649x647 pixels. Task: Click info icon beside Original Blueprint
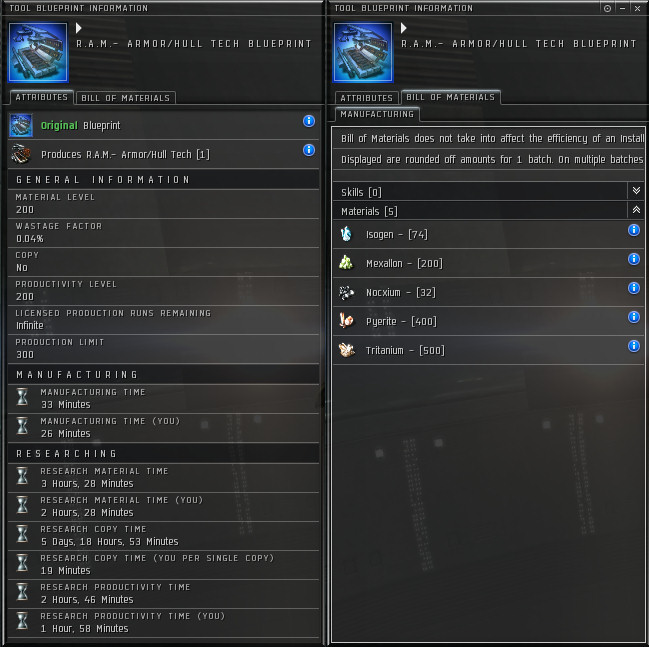309,121
